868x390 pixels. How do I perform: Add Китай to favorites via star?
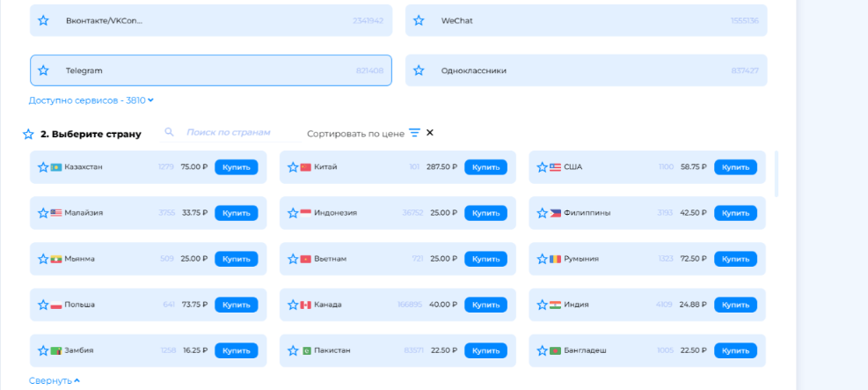pos(294,167)
